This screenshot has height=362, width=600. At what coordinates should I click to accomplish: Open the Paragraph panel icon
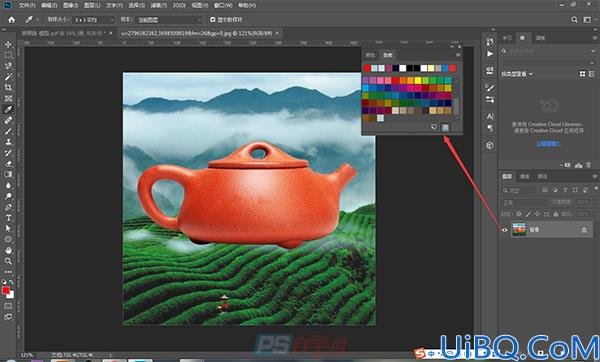tap(490, 128)
